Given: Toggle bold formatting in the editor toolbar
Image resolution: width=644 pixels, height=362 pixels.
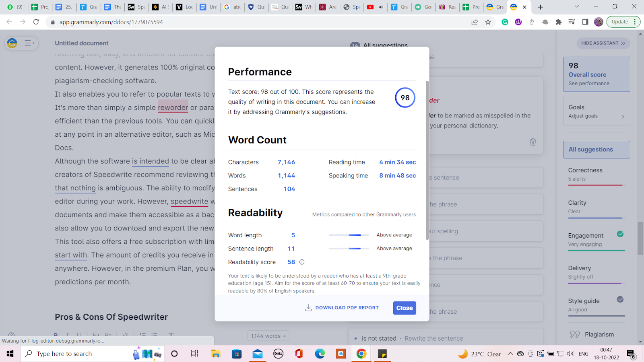Looking at the screenshot, I should pos(56,335).
